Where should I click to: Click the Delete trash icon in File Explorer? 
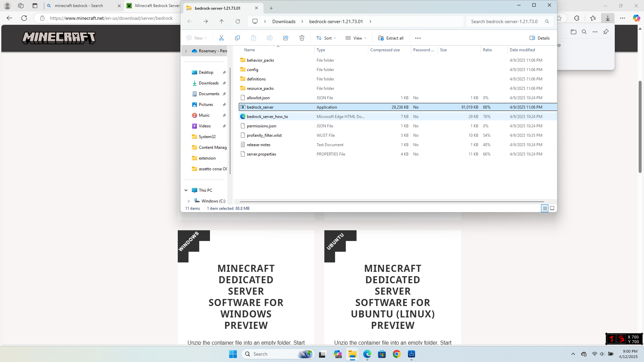[302, 38]
